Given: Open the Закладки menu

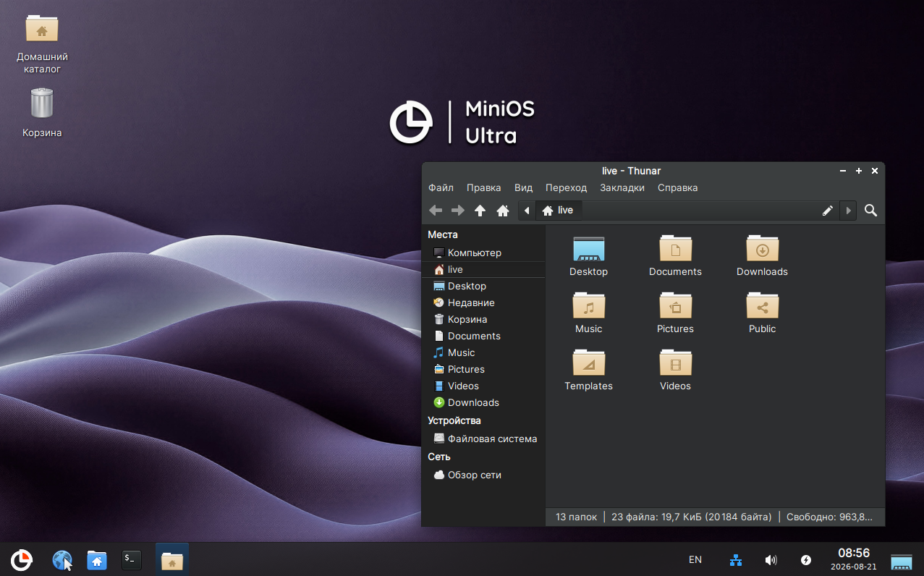Looking at the screenshot, I should pyautogui.click(x=622, y=187).
